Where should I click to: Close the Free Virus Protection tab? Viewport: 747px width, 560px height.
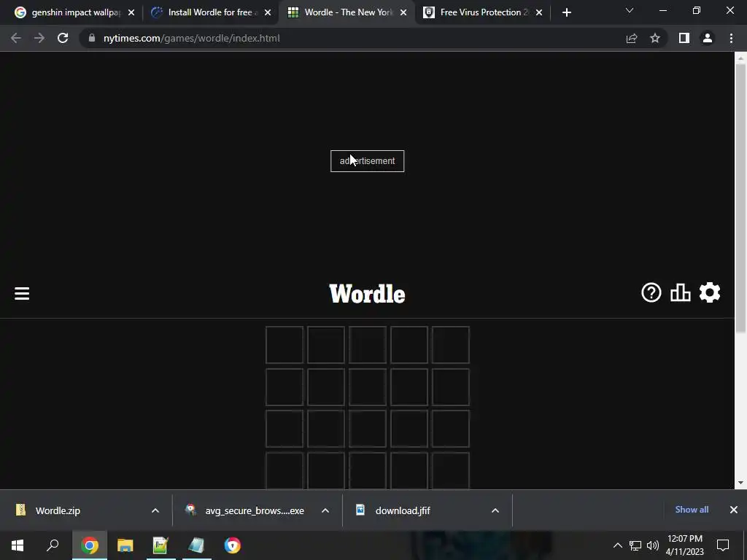539,12
